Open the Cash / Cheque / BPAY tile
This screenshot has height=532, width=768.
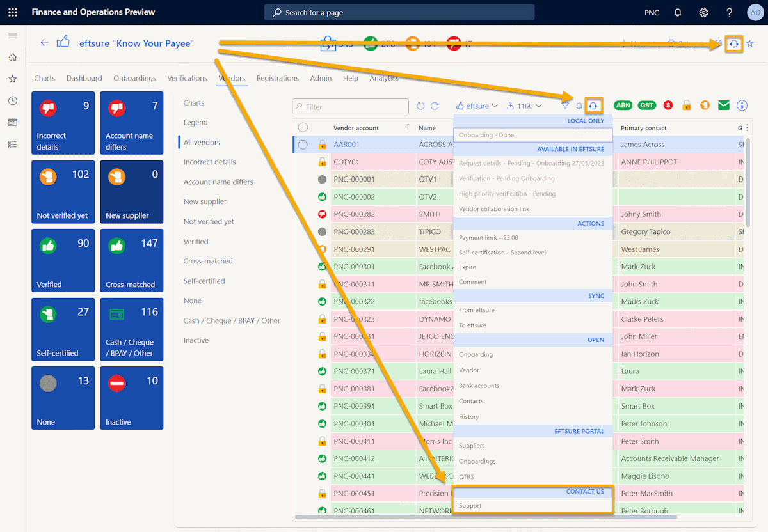132,329
